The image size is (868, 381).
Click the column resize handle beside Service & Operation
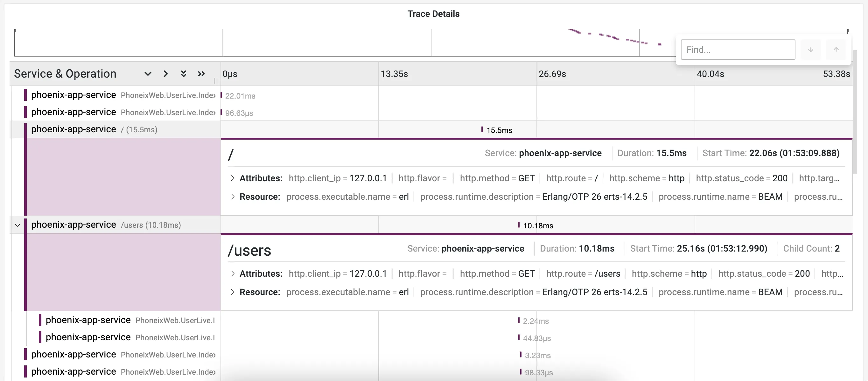click(216, 80)
